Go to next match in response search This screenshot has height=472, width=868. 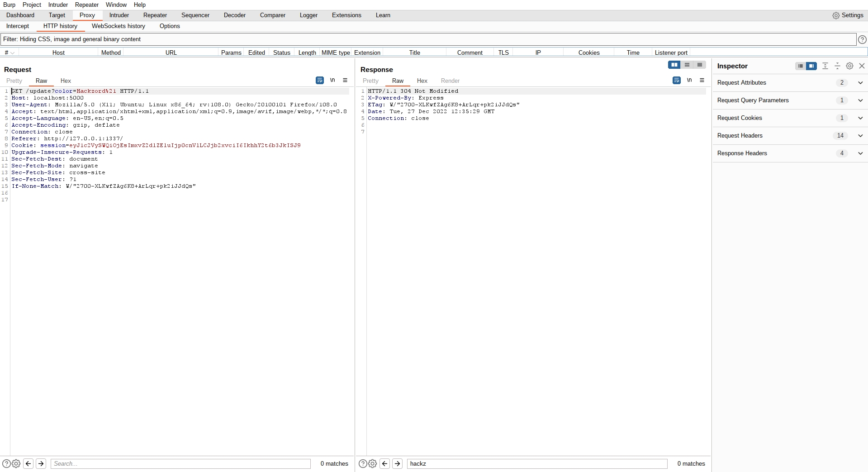coord(397,463)
